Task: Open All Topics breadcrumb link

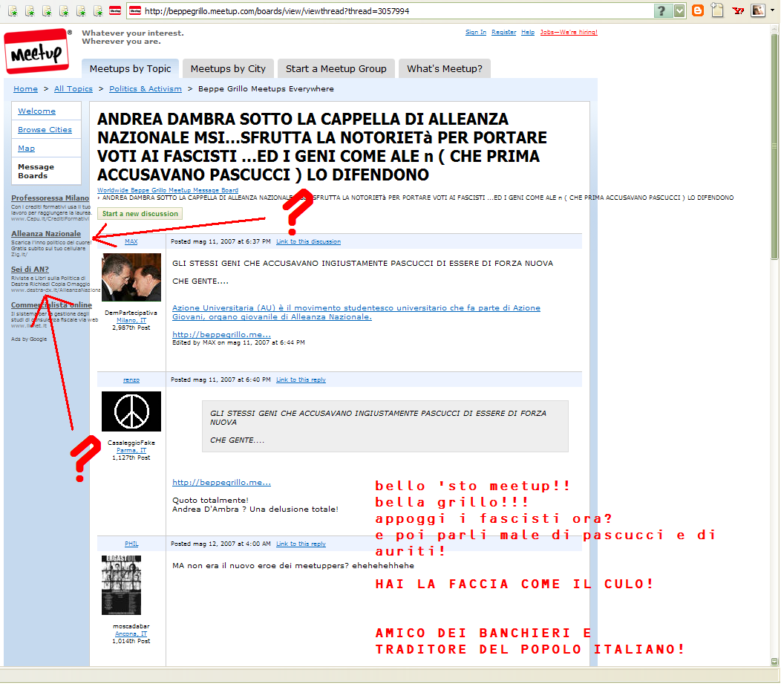Action: 73,88
